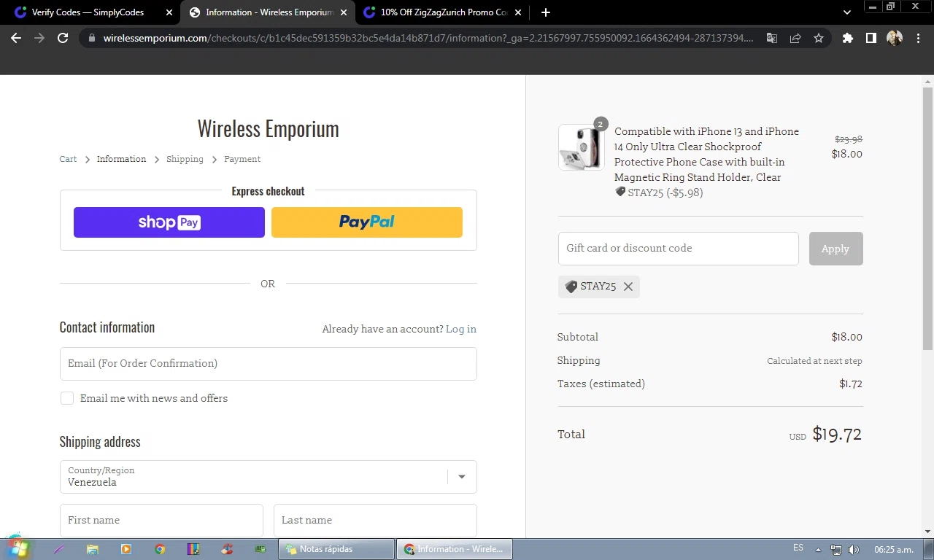934x560 pixels.
Task: Toggle the Chrome side panel icon
Action: 871,38
